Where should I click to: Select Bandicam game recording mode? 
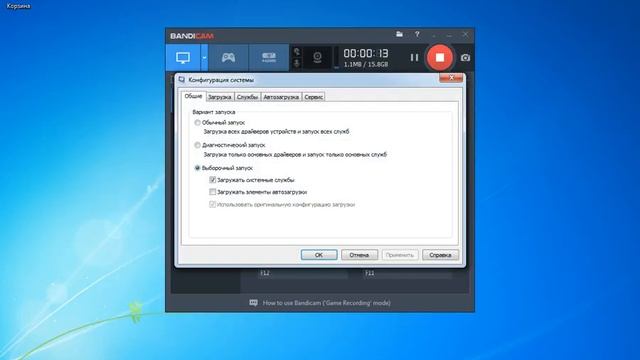[x=228, y=58]
